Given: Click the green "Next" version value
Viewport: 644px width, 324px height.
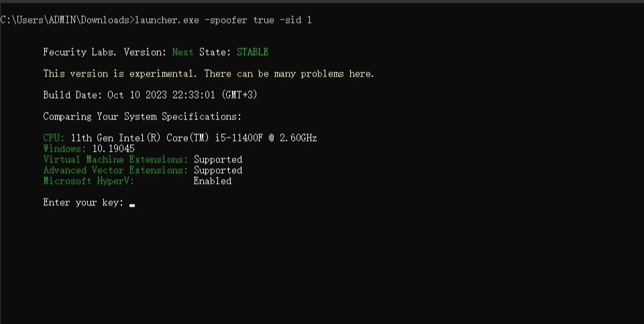Looking at the screenshot, I should point(182,52).
